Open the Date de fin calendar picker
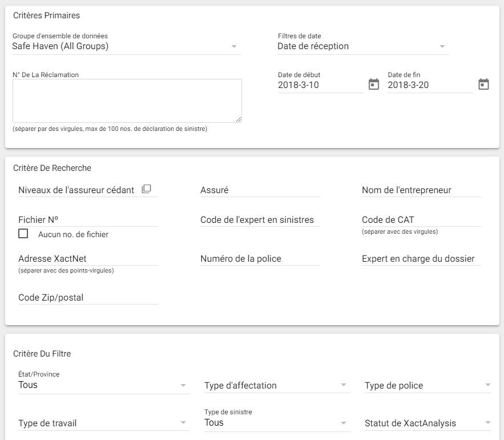Image resolution: width=504 pixels, height=440 pixels. pyautogui.click(x=483, y=85)
